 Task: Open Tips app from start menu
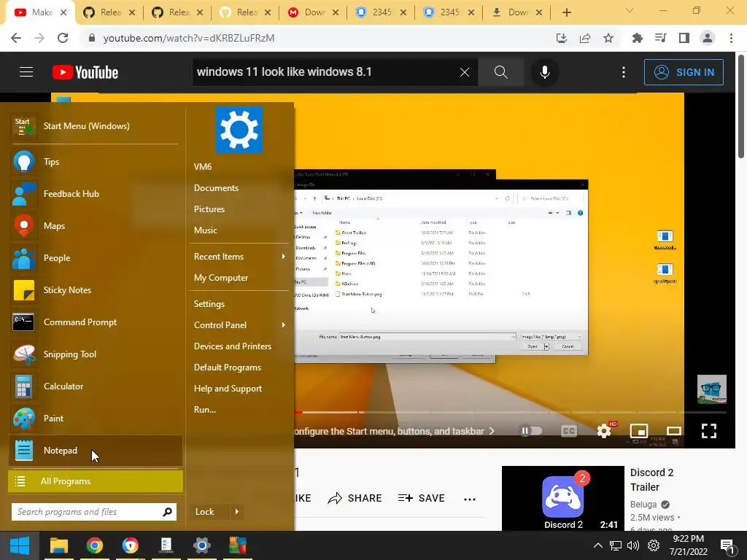tap(95, 162)
